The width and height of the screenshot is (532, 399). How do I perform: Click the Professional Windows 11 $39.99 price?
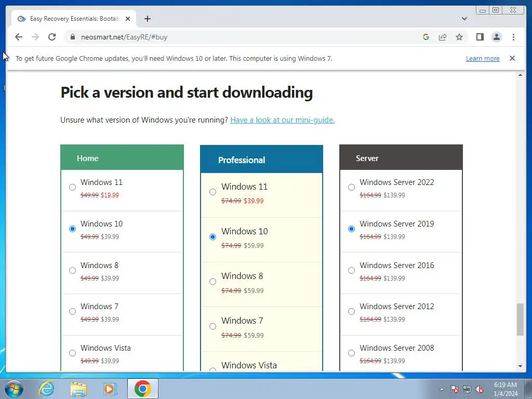[254, 201]
